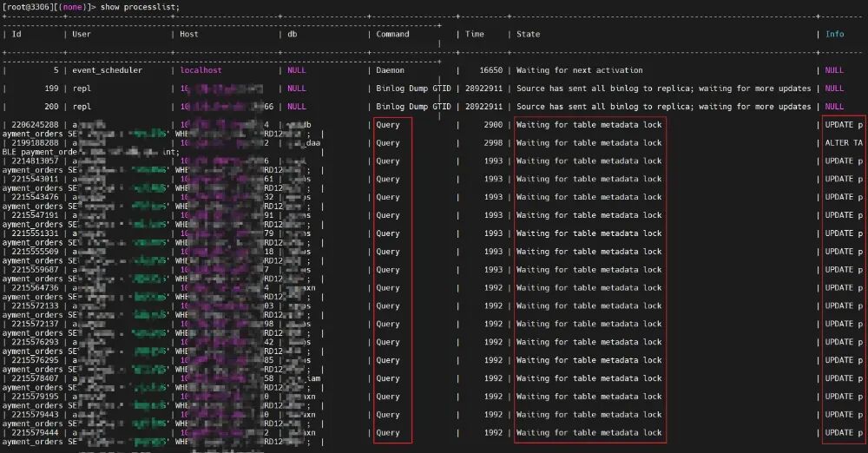Click process Id '2215547191'
The image size is (868, 453).
point(35,215)
